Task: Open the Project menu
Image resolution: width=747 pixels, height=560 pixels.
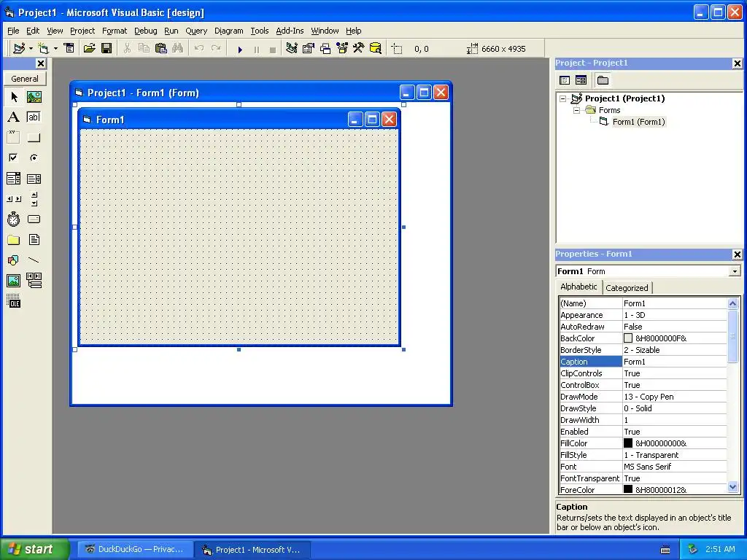Action: point(82,31)
